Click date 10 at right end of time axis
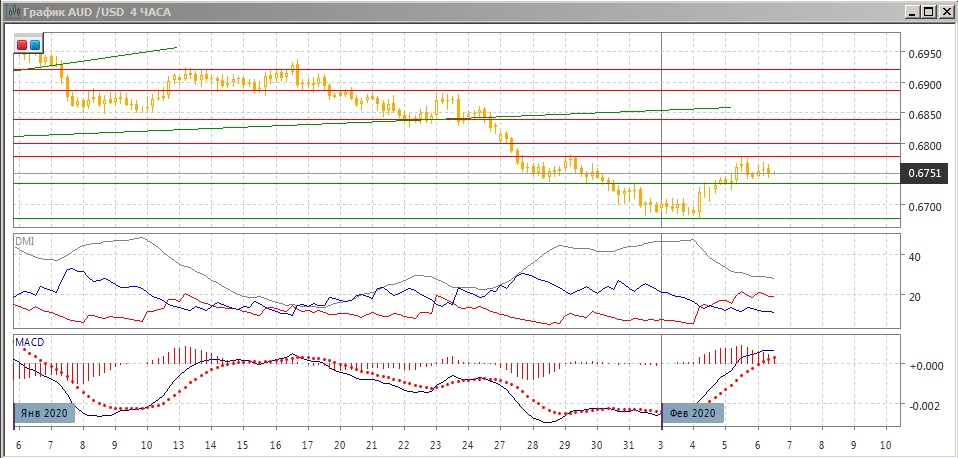958x458 pixels. [x=885, y=443]
